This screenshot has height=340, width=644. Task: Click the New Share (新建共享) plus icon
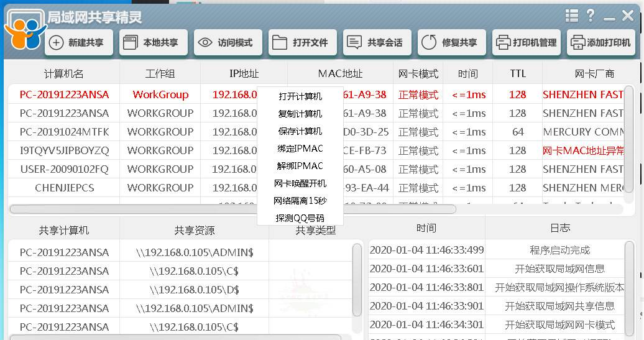coord(57,43)
